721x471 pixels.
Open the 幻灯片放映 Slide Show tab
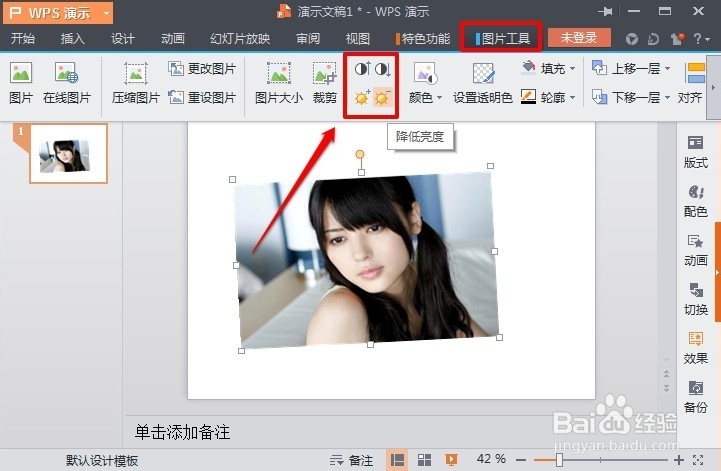tap(240, 39)
